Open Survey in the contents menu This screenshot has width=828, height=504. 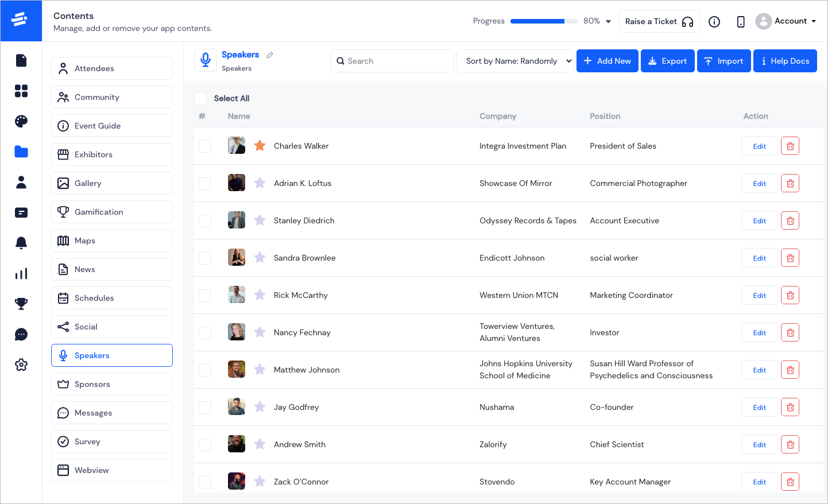(x=112, y=441)
